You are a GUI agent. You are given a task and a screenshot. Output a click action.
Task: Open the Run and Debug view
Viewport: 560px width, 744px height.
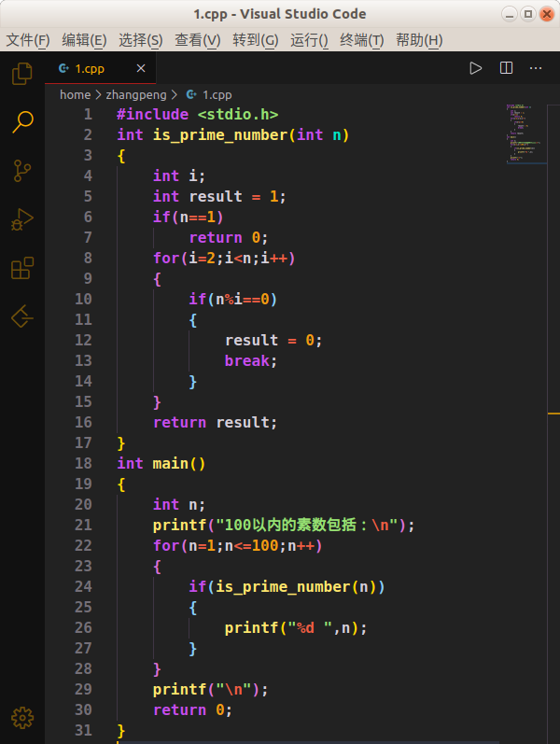pyautogui.click(x=22, y=220)
